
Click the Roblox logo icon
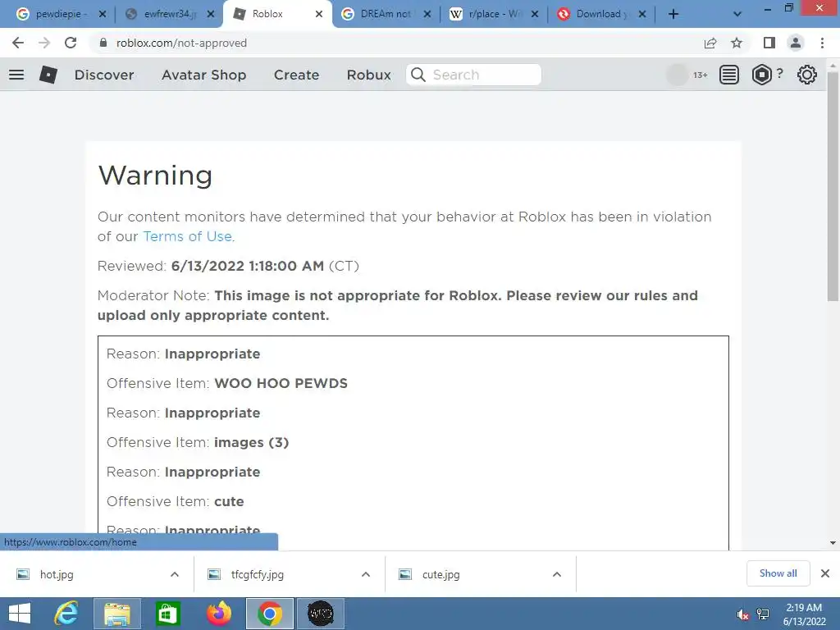tap(48, 75)
